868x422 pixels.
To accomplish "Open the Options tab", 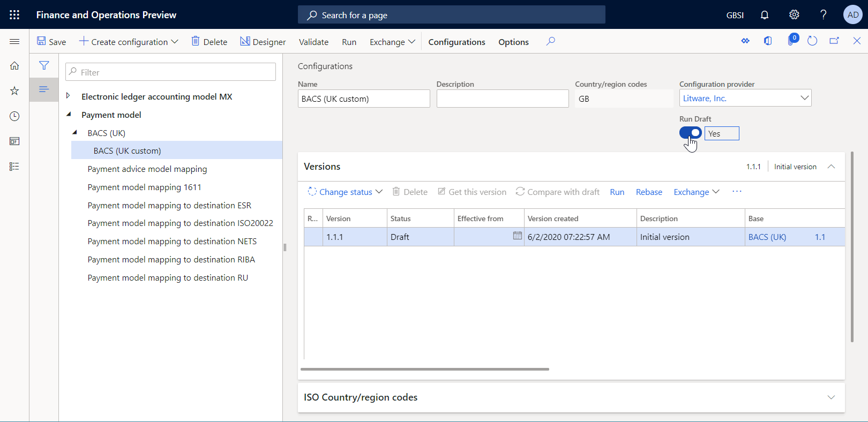I will coord(513,42).
